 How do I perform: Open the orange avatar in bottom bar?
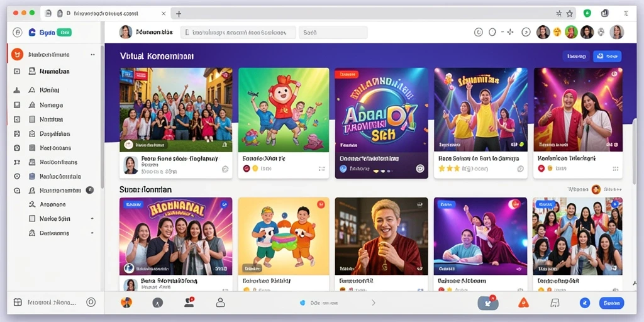(126, 303)
